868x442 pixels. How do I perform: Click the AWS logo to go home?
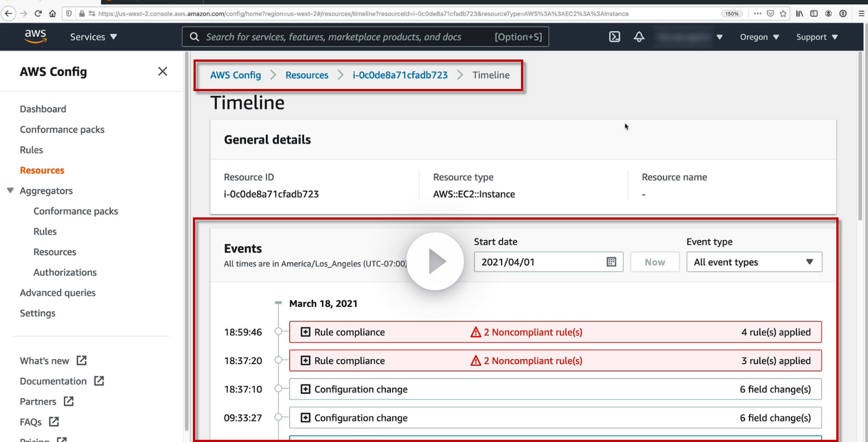[x=35, y=36]
